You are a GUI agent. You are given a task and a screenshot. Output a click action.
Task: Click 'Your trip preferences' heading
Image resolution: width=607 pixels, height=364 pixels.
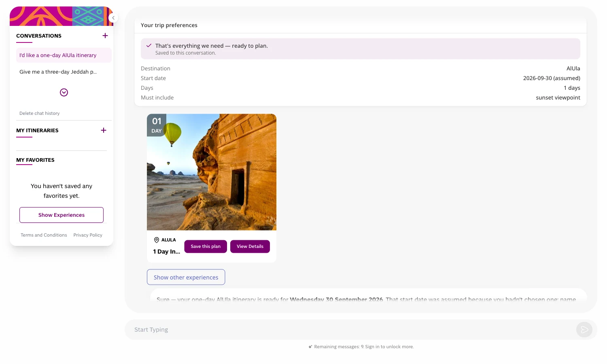(x=169, y=25)
